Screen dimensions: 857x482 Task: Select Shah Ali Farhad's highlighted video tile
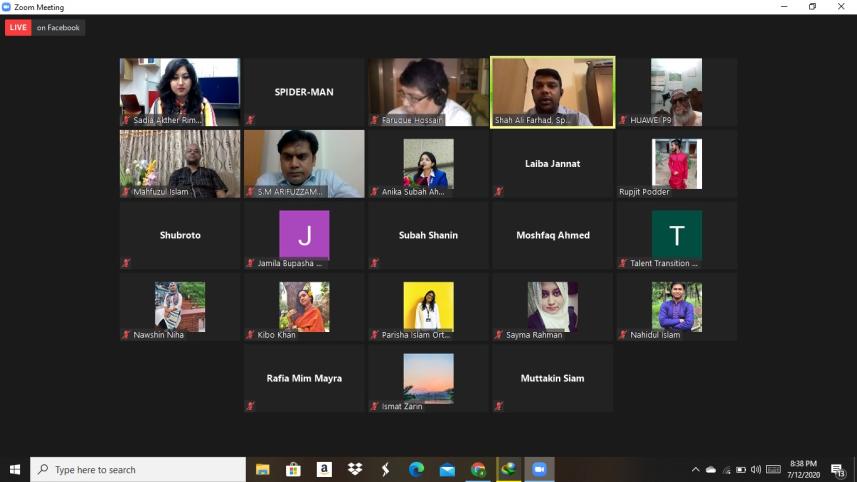point(552,91)
